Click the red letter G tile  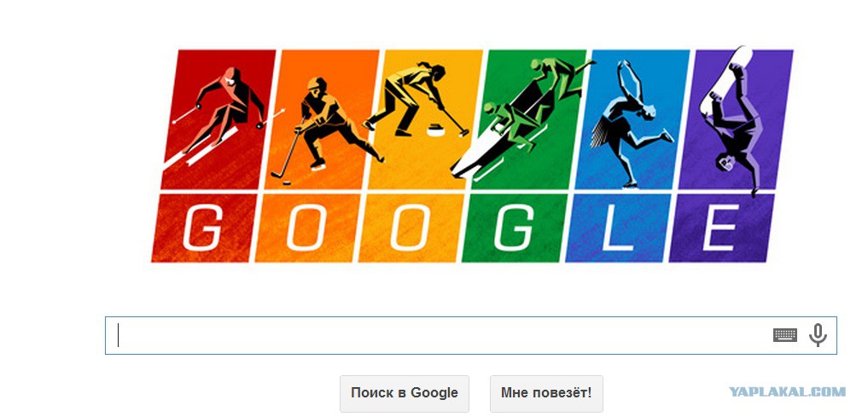tap(204, 228)
